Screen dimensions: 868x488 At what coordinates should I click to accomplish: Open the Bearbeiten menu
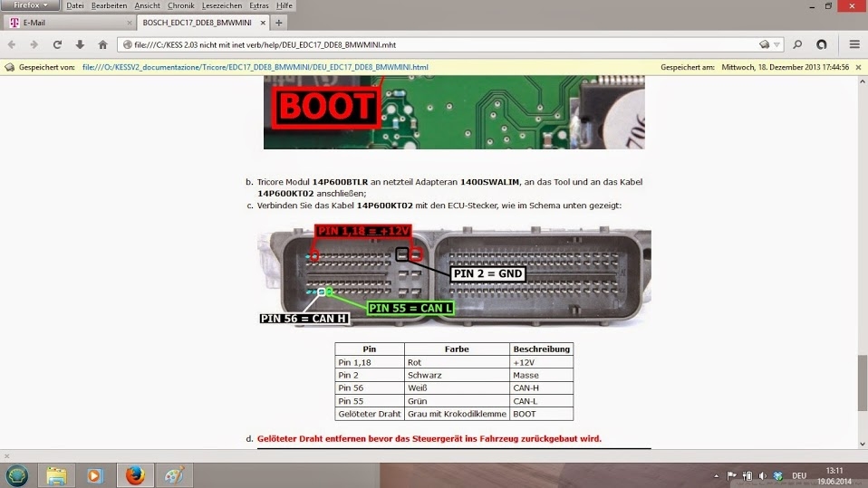click(109, 5)
